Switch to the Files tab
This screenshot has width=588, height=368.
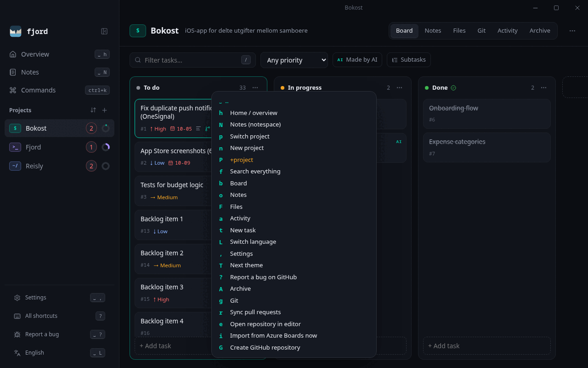(x=459, y=31)
